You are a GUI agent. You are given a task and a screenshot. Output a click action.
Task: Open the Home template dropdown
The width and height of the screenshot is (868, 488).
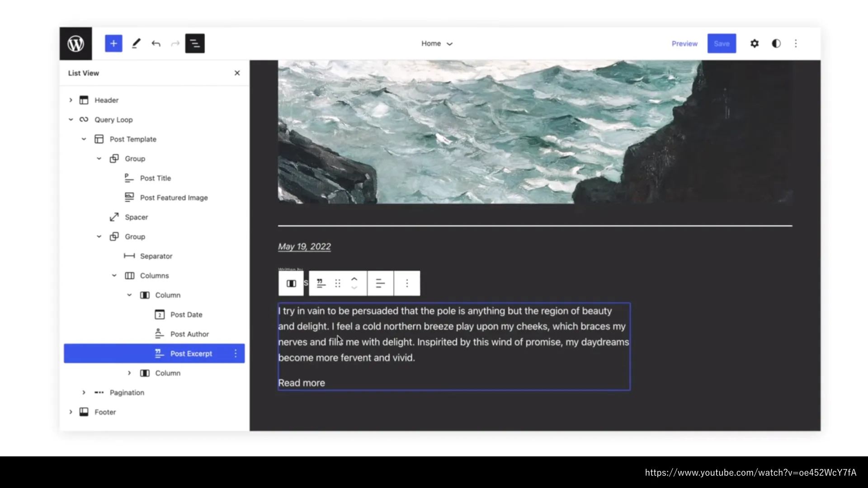pyautogui.click(x=436, y=43)
